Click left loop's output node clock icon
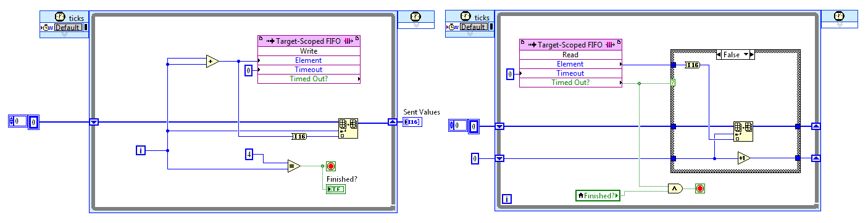Image resolution: width=868 pixels, height=223 pixels. (416, 17)
